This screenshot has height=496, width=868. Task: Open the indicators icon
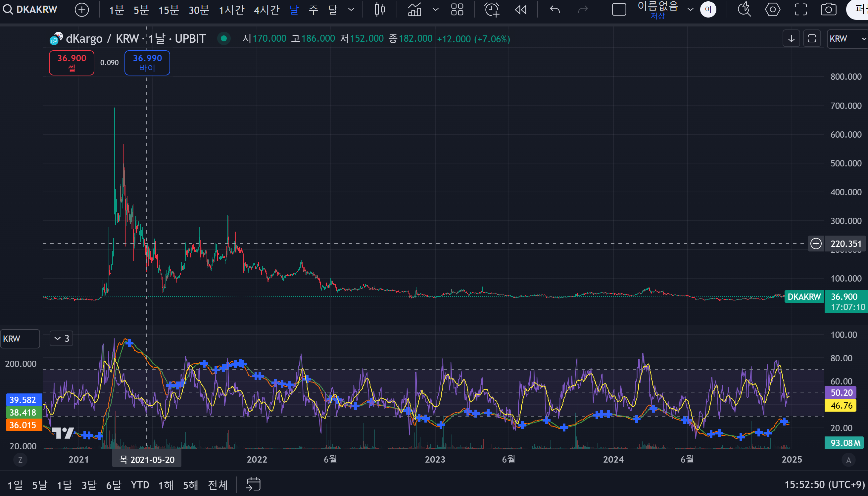tap(415, 10)
